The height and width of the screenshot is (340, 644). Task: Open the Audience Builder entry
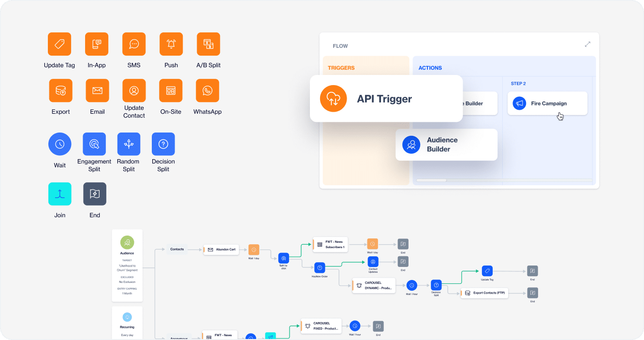(446, 144)
